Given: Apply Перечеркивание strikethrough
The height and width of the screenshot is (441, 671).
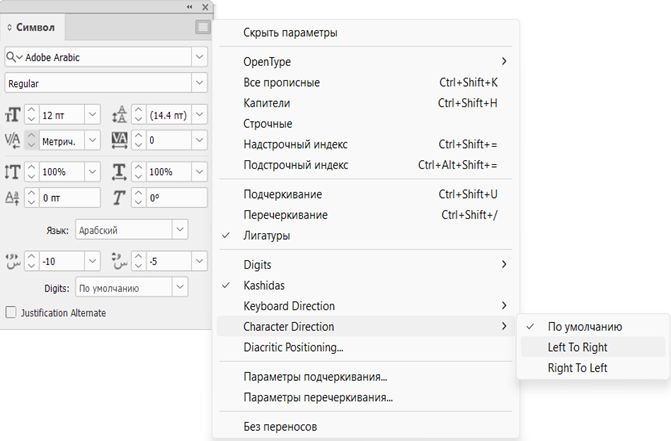Looking at the screenshot, I should point(365,215).
